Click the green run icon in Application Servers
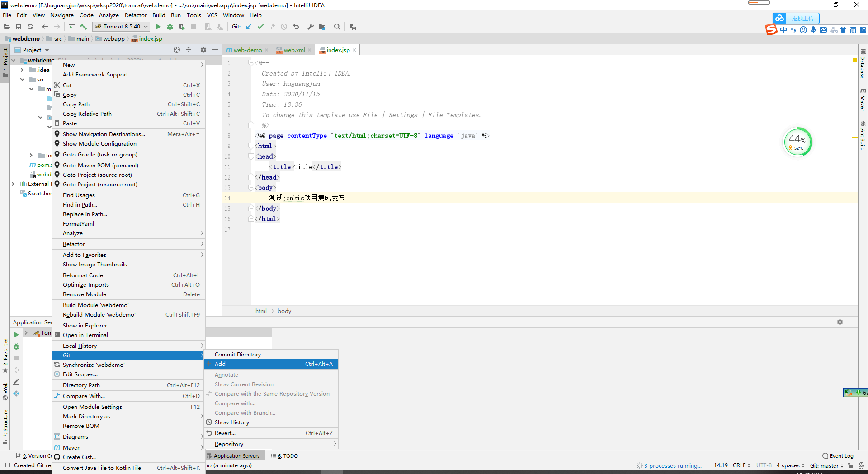868x474 pixels. pos(16,335)
